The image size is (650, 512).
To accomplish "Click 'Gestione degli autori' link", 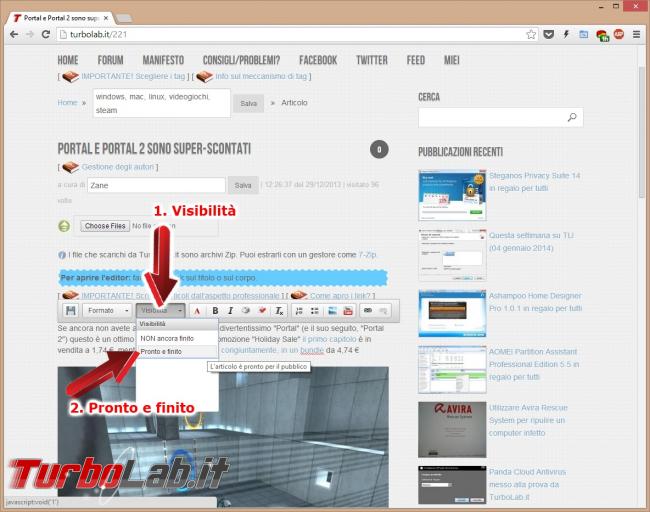I will [x=118, y=167].
